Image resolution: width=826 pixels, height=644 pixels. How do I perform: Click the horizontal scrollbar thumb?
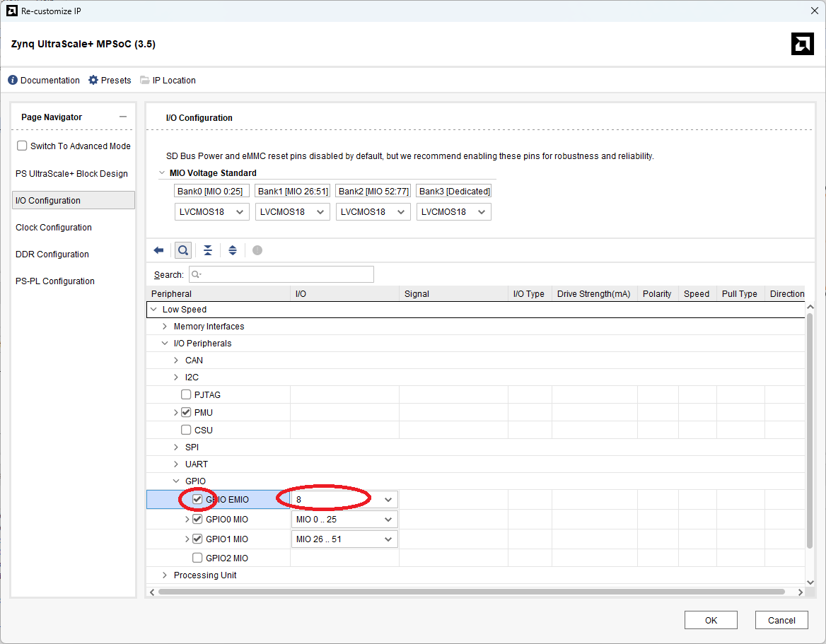coord(472,592)
